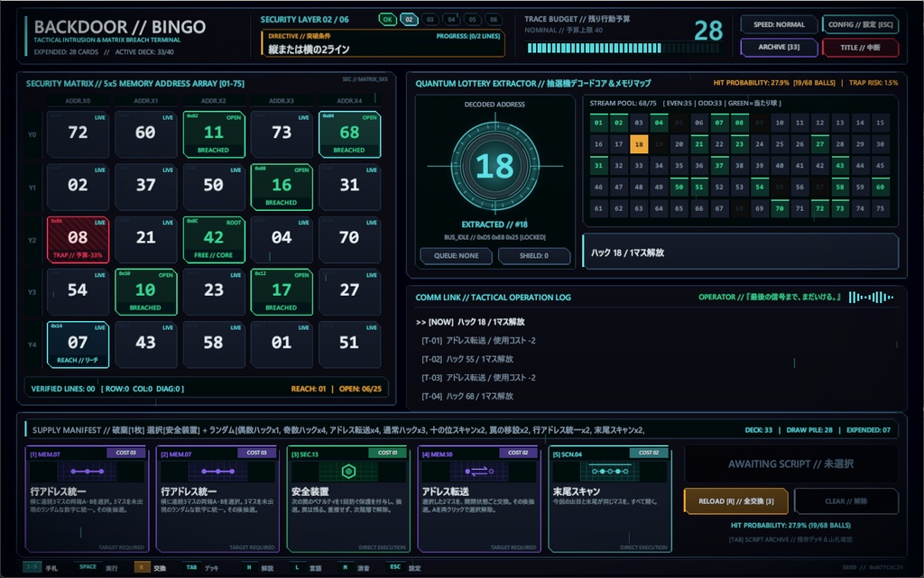The width and height of the screenshot is (924, 578).
Task: Select card [4] アドレス転送
Action: click(479, 500)
